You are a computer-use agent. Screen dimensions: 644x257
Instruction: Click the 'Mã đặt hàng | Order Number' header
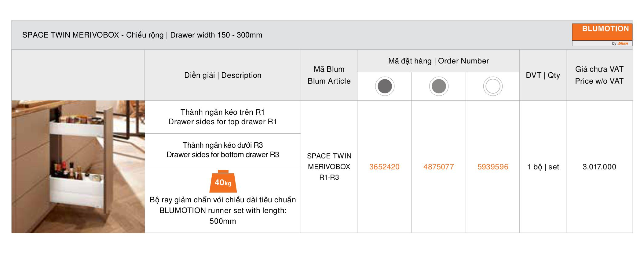(438, 61)
